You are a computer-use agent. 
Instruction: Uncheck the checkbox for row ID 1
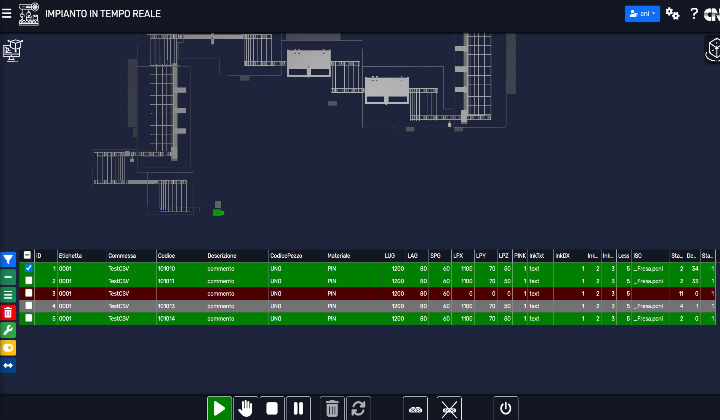coord(28,268)
